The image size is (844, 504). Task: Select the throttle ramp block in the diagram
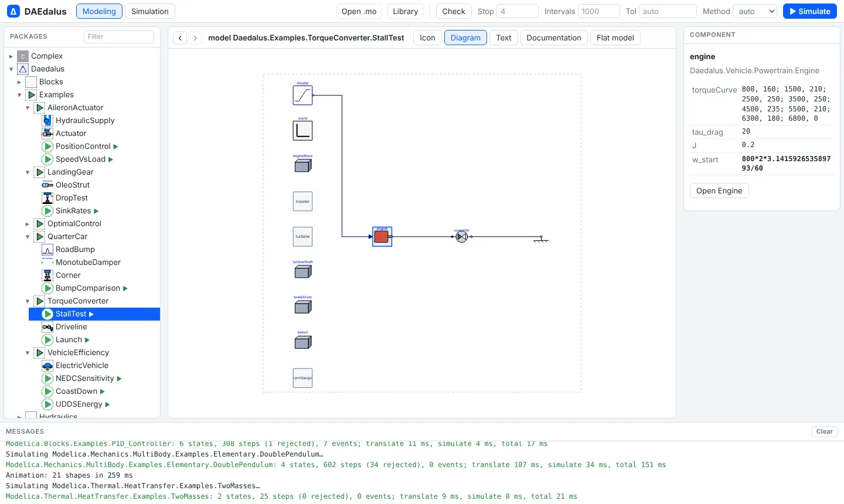point(302,95)
